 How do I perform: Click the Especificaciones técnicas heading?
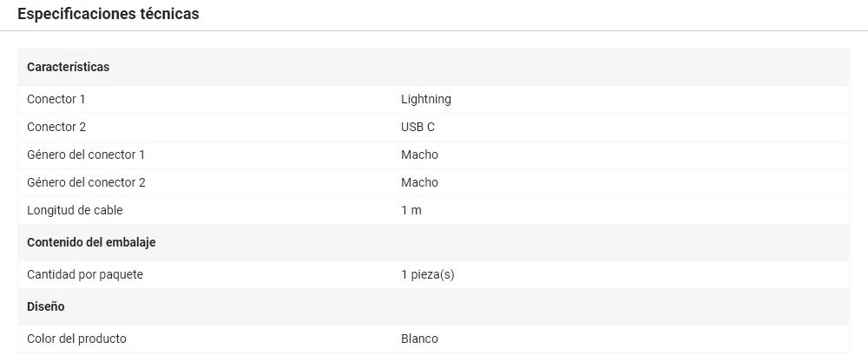click(x=108, y=15)
